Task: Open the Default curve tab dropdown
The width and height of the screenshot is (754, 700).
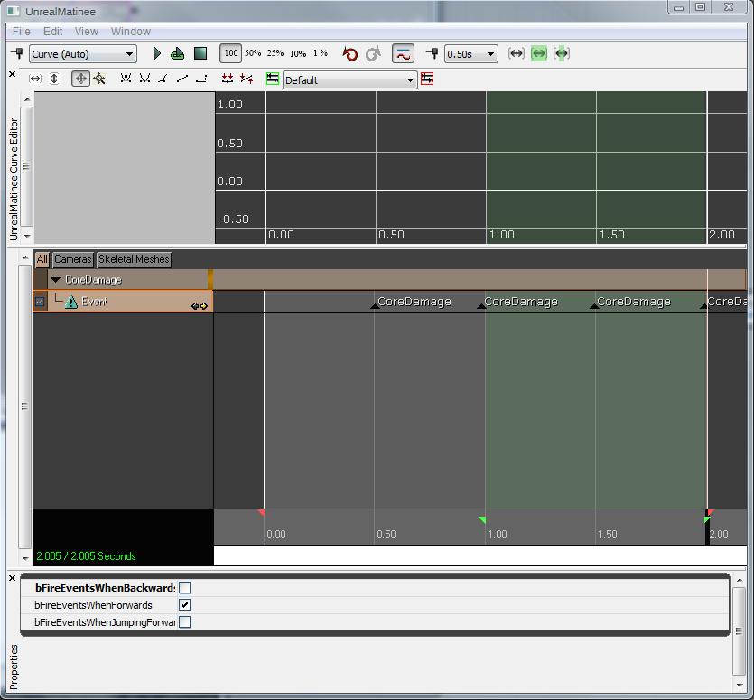Action: pos(349,80)
